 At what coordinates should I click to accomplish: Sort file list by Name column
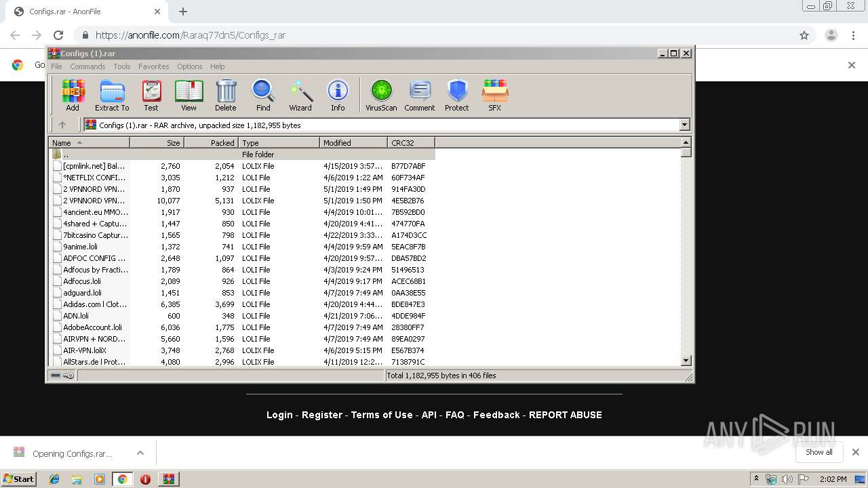[89, 142]
